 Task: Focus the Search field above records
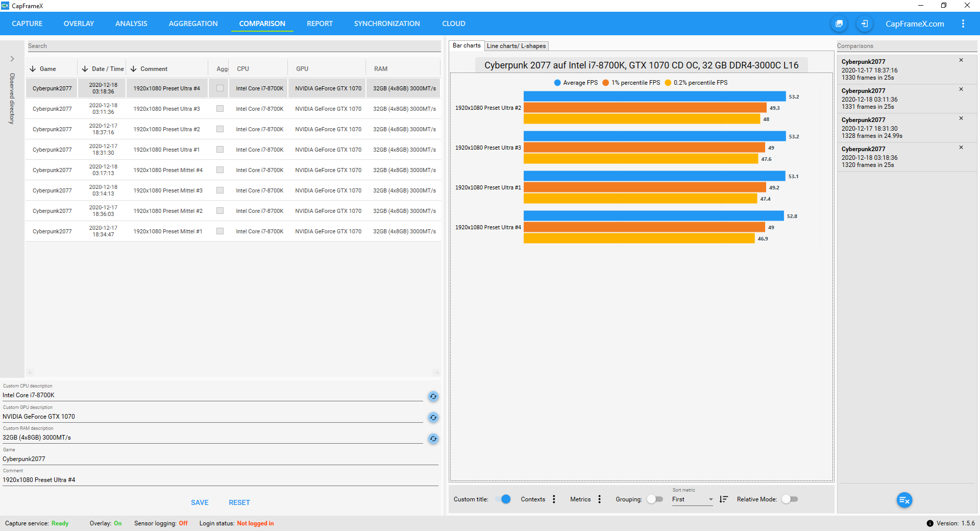(234, 46)
